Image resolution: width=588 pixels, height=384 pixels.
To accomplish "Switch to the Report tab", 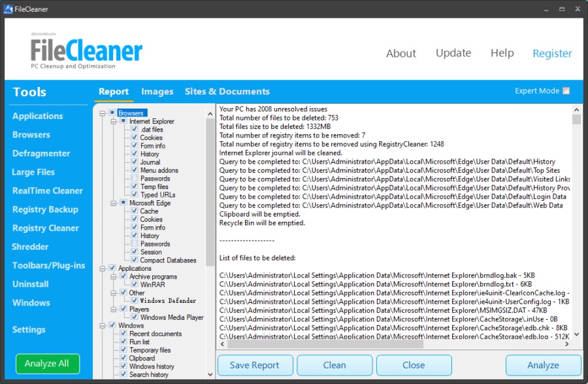I will [x=113, y=91].
